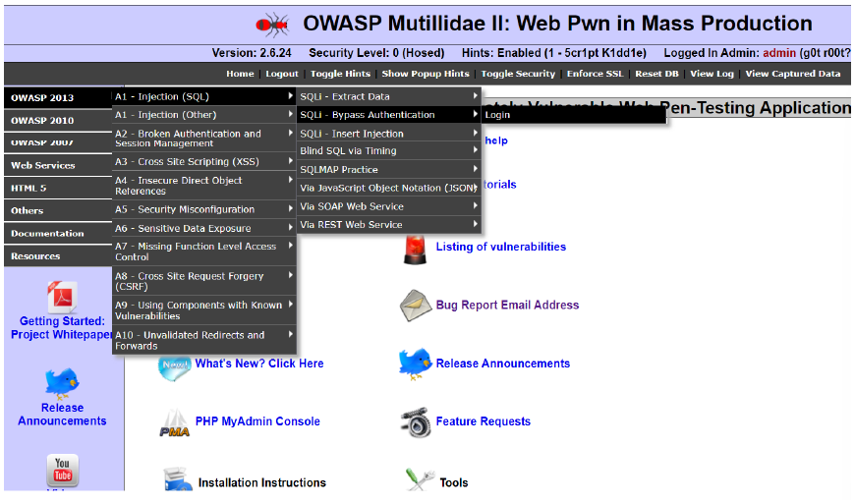Screen dimensions: 855x504
Task: Click the whistle icon beside Feature Requests
Action: [416, 422]
